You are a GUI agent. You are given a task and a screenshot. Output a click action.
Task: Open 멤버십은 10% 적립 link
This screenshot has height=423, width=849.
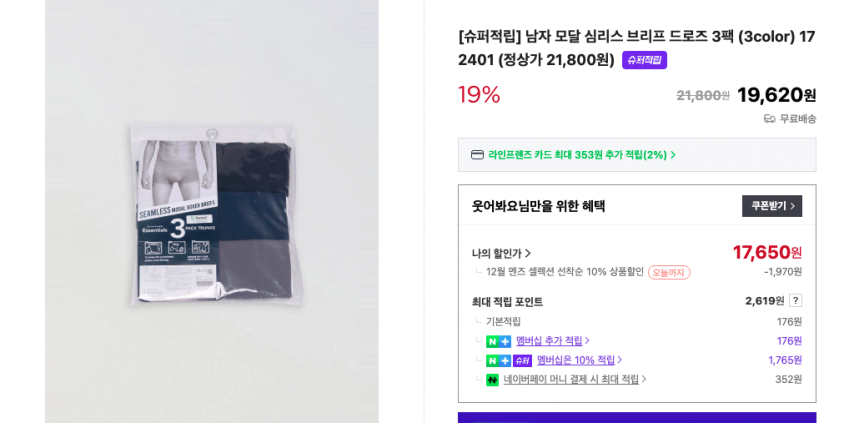580,360
